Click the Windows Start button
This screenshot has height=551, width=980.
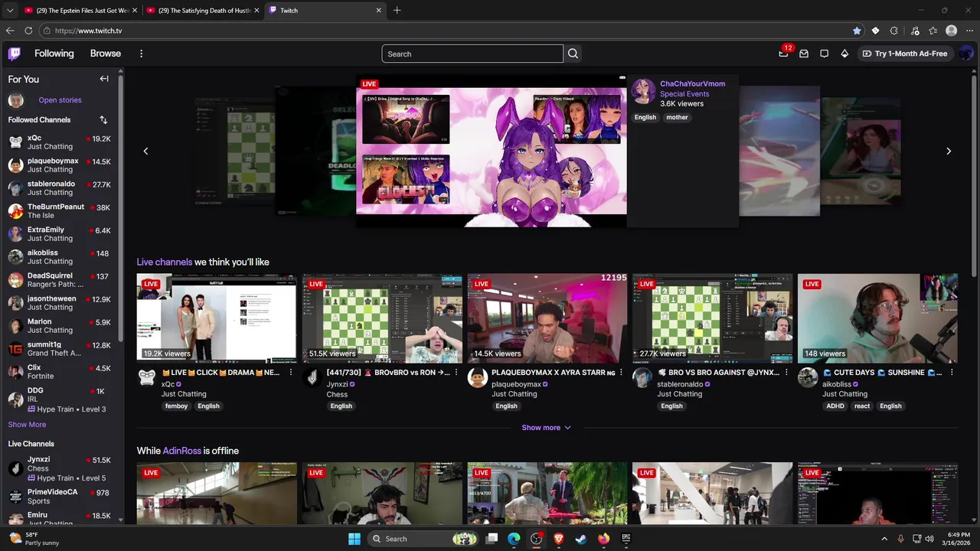[354, 539]
